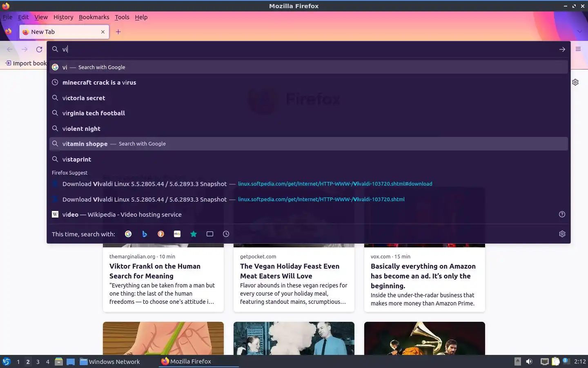Open New Tab page customization gear
Image resolution: width=588 pixels, height=368 pixels.
coord(575,82)
